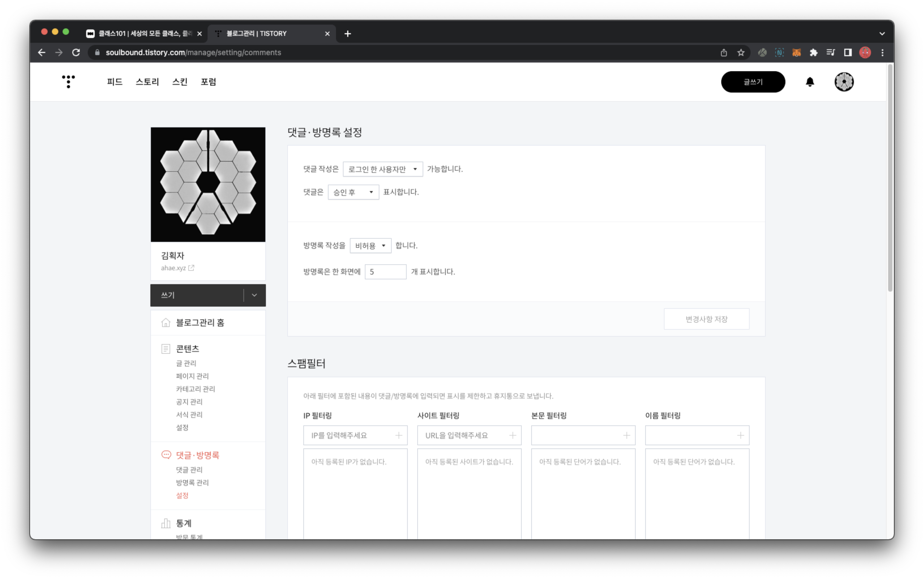Click the plus icon in IP filter

pyautogui.click(x=398, y=435)
